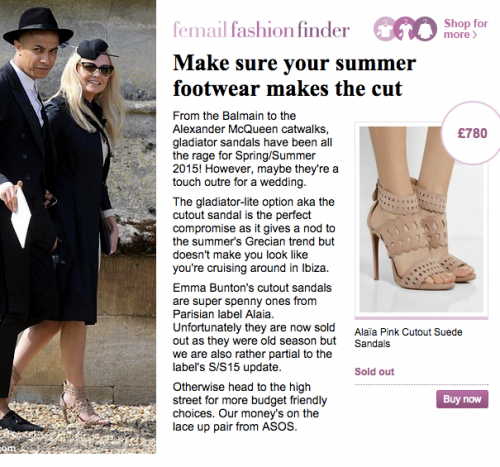Click the gladiator-lite option paragraph
This screenshot has height=467, width=500.
[x=254, y=235]
